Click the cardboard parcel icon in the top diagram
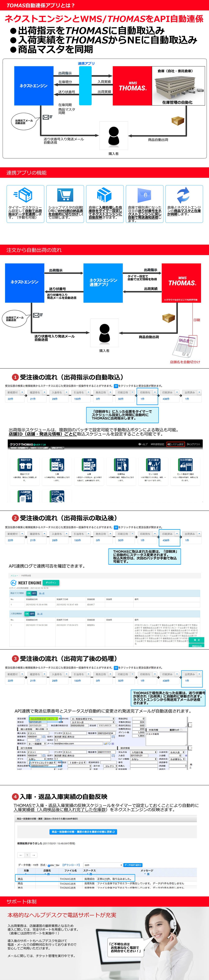Screen dimensions: 209x980 coord(177,121)
